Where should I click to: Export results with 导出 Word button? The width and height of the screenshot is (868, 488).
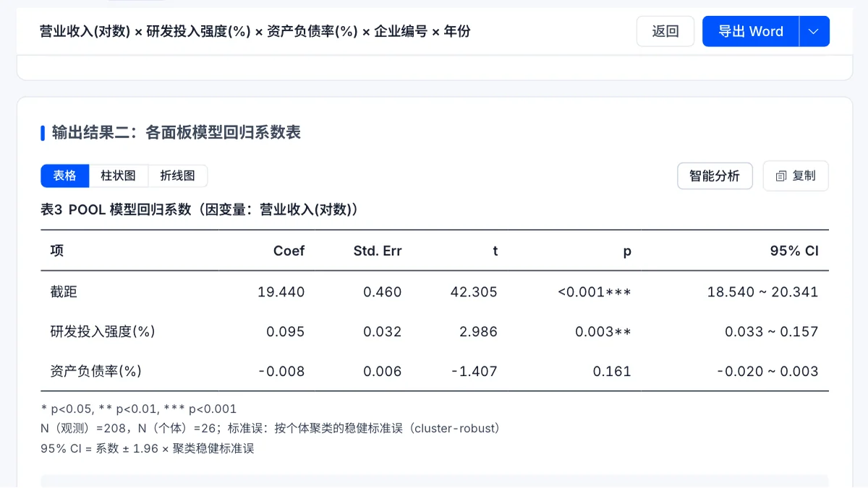pyautogui.click(x=751, y=31)
